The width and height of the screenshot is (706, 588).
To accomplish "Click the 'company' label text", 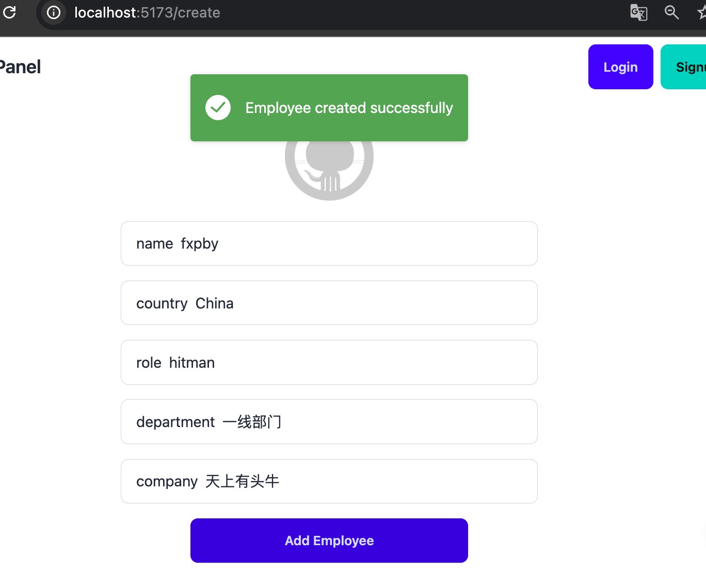I will (x=167, y=481).
